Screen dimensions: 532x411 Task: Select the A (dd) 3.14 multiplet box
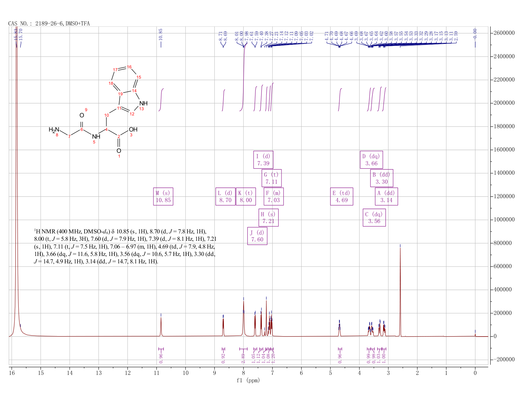click(x=386, y=196)
